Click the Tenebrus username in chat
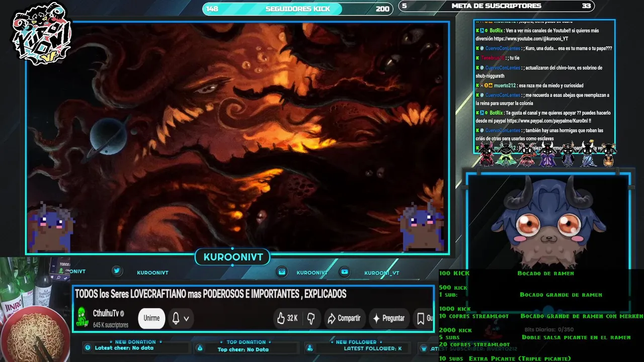This screenshot has height=362, width=644. pyautogui.click(x=493, y=58)
